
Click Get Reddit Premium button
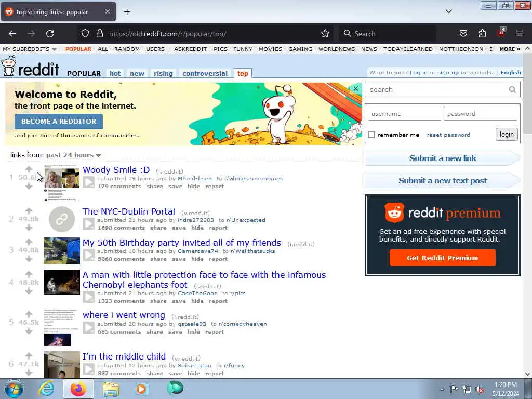(443, 258)
